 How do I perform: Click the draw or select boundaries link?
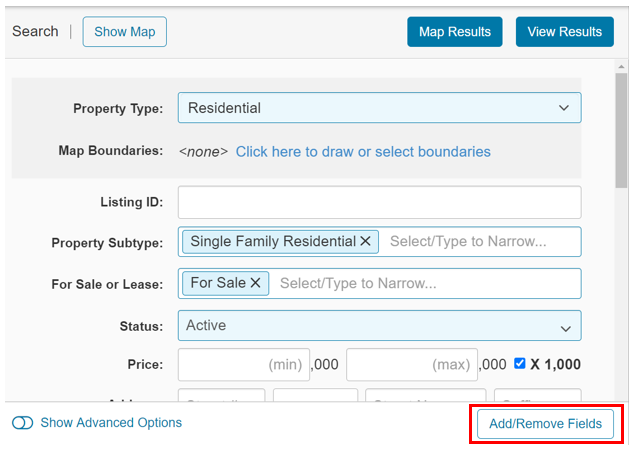pos(363,152)
